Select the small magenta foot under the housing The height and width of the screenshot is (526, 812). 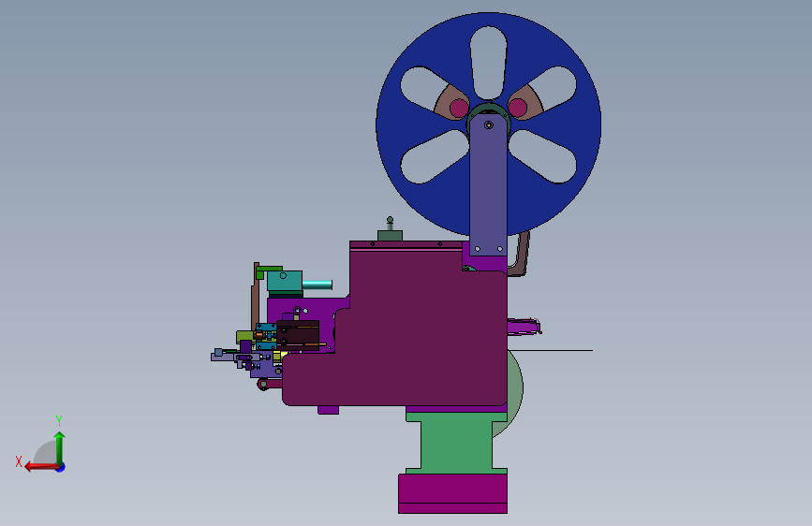(329, 410)
